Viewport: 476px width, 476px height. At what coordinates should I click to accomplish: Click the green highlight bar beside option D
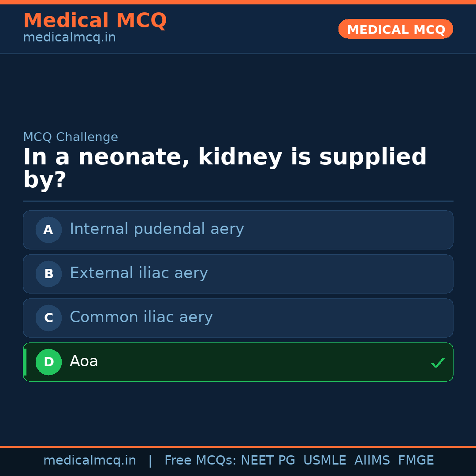(x=24, y=362)
